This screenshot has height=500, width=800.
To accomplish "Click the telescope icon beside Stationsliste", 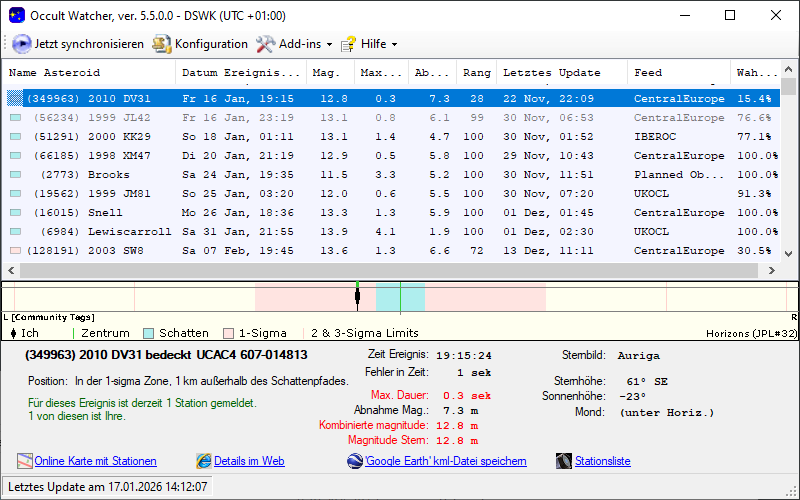I will 564,461.
